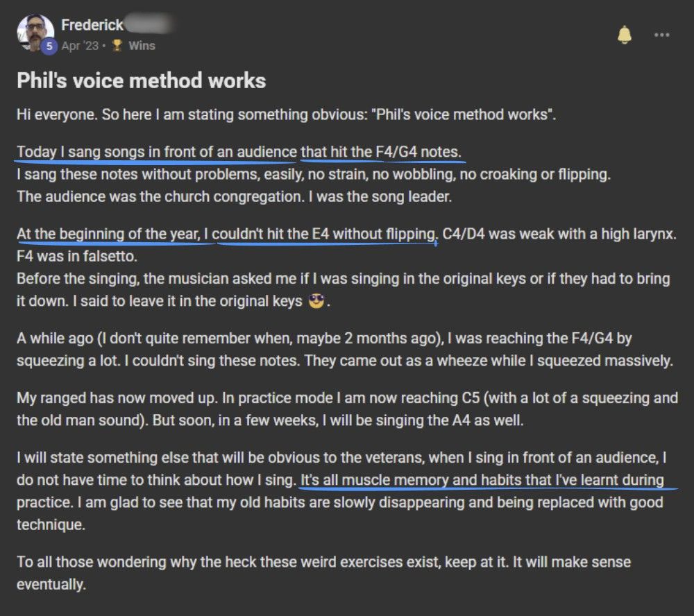
Task: Click the notification bell icon
Action: (x=625, y=35)
